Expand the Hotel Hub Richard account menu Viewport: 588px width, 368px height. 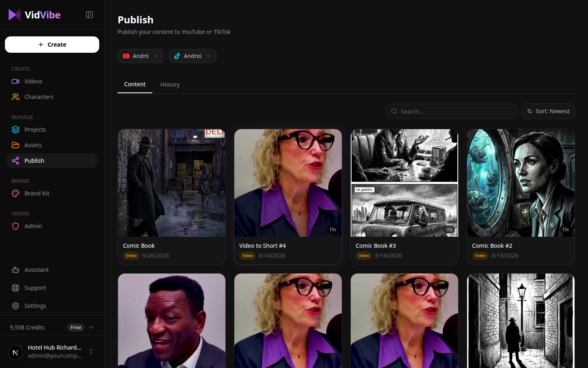(91, 352)
